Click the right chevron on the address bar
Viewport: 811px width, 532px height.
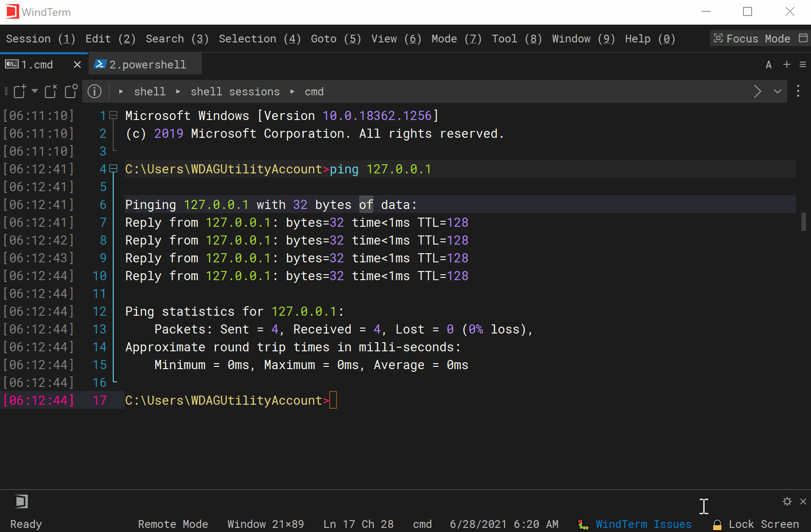(758, 91)
